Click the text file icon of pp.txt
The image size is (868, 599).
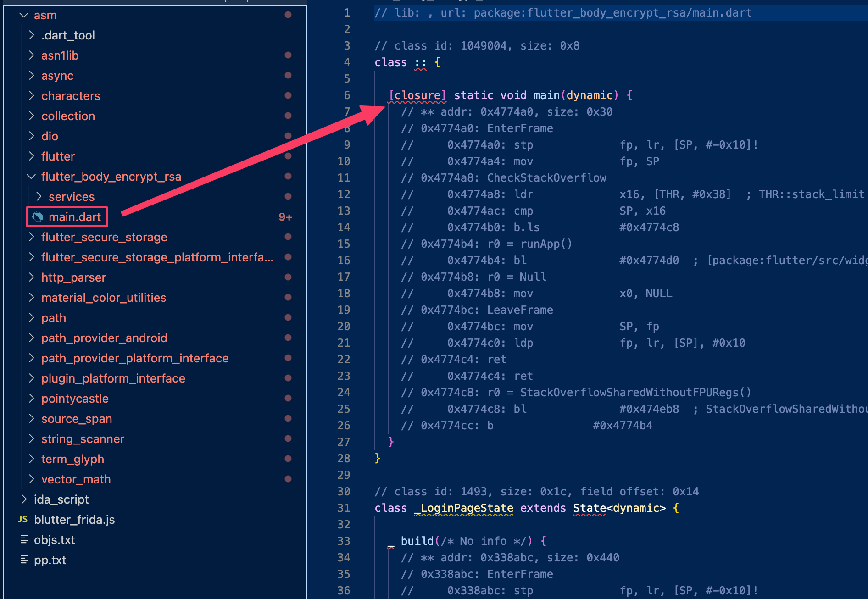[x=24, y=560]
